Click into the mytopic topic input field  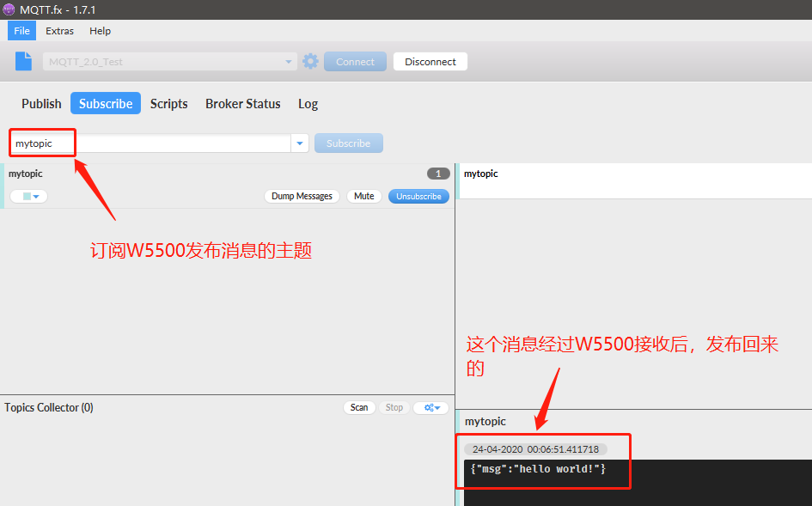[x=150, y=143]
